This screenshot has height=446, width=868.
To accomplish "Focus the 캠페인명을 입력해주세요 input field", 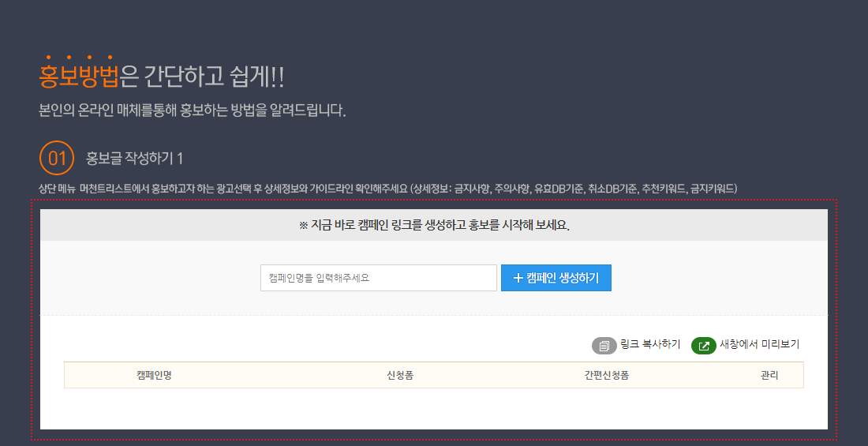I will pos(378,278).
